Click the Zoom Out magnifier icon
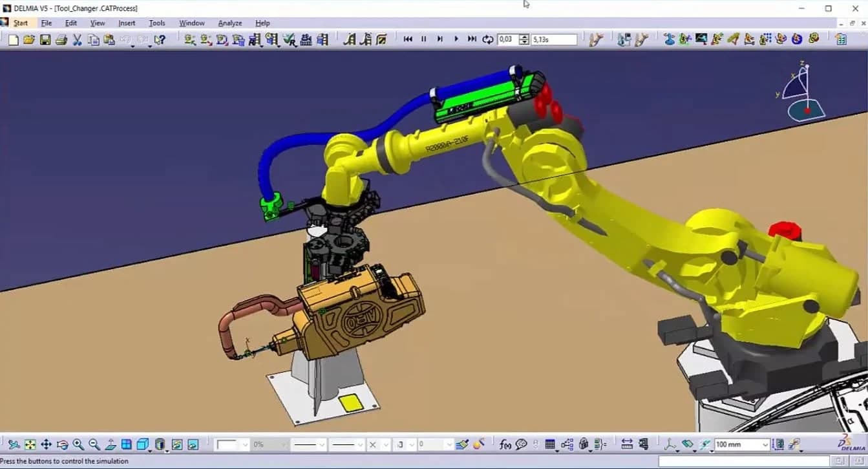Image resolution: width=868 pixels, height=469 pixels. click(94, 444)
